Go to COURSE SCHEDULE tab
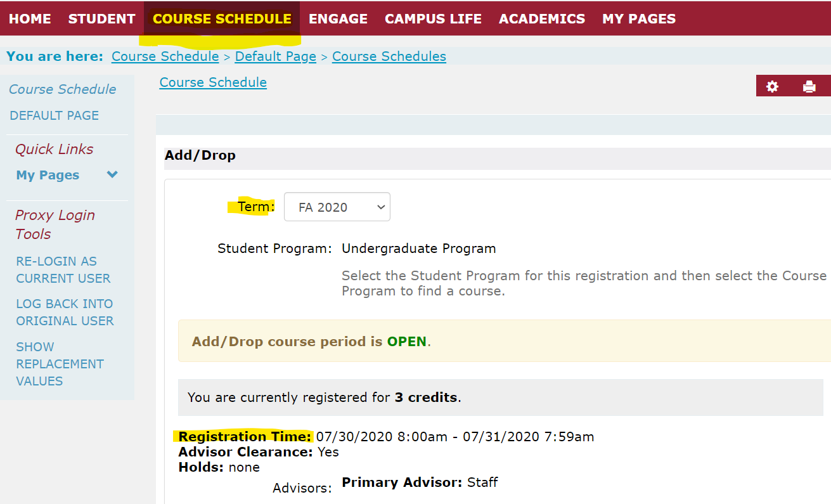Viewport: 831px width, 504px height. pos(222,19)
